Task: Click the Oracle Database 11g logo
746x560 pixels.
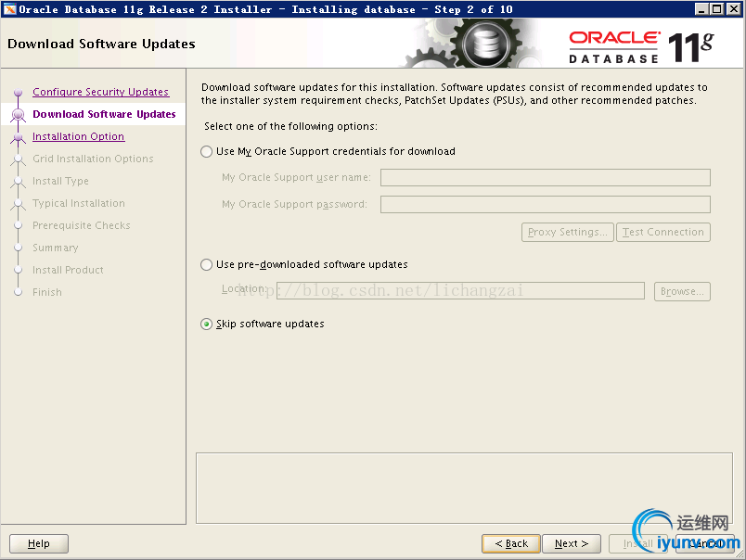Action: click(x=641, y=47)
